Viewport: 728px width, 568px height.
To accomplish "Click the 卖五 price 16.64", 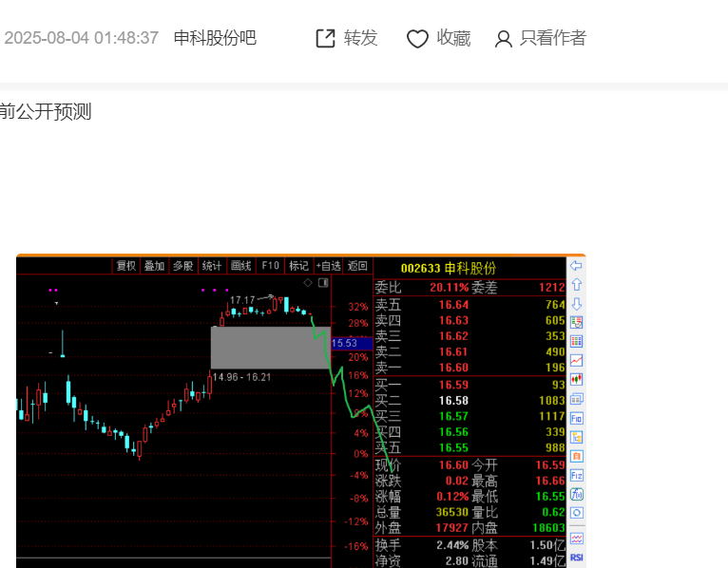I will (x=453, y=305).
